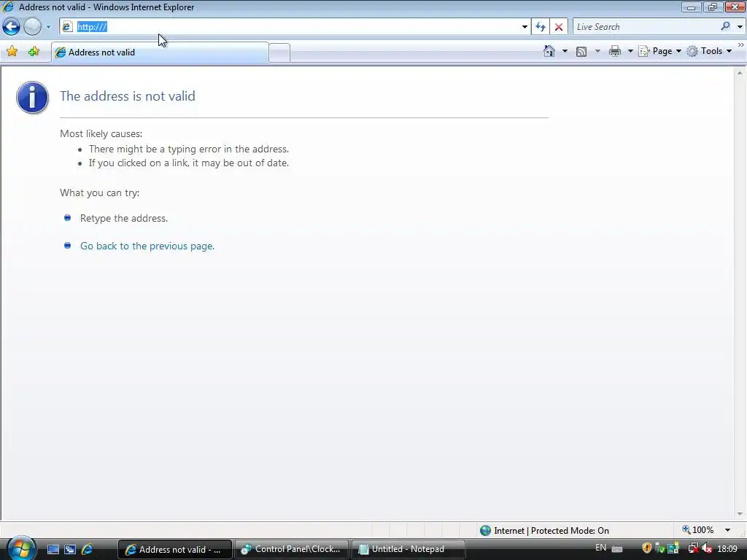
Task: Click the 18:09 system clock
Action: [x=727, y=548]
